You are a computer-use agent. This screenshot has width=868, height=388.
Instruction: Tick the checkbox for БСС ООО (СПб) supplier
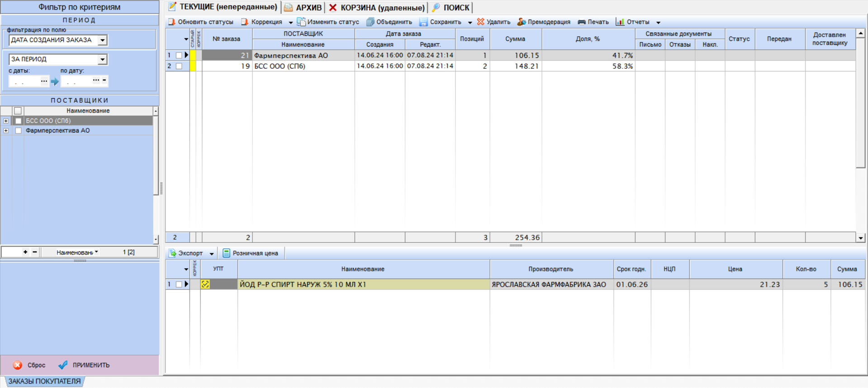[x=18, y=121]
